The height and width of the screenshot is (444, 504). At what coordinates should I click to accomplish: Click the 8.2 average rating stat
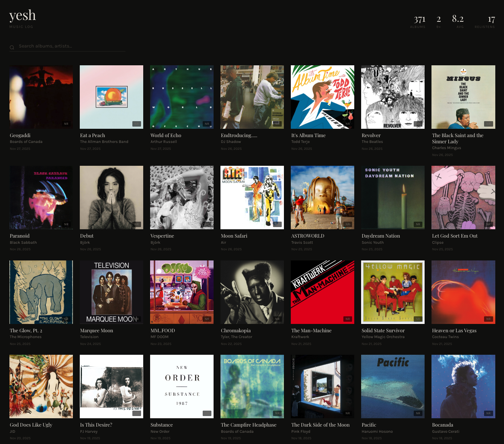pos(458,21)
